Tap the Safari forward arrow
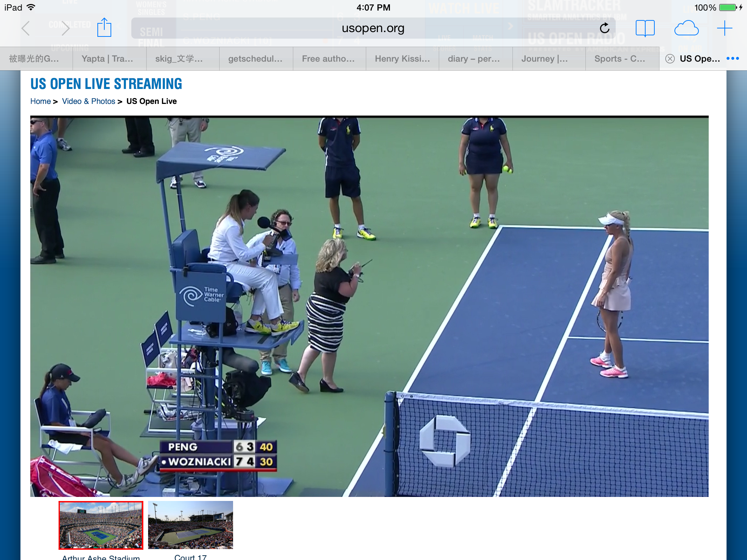Image resolution: width=747 pixels, height=560 pixels. 66,28
